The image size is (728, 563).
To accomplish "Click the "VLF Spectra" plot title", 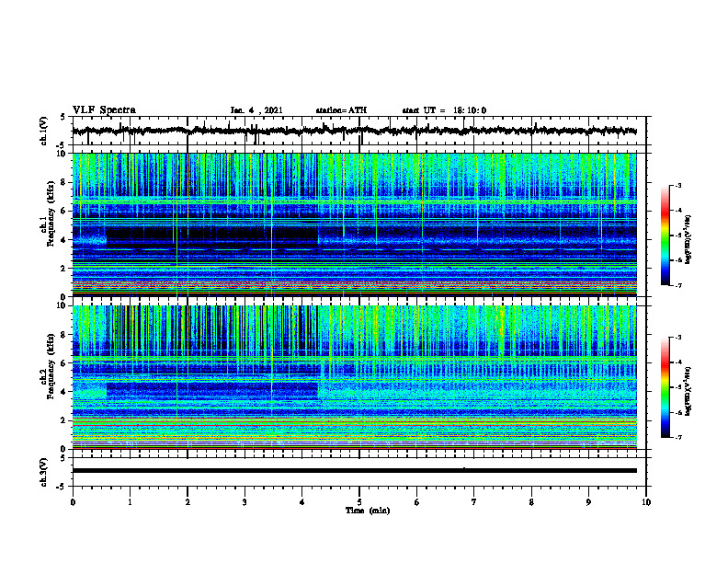I will (x=104, y=110).
